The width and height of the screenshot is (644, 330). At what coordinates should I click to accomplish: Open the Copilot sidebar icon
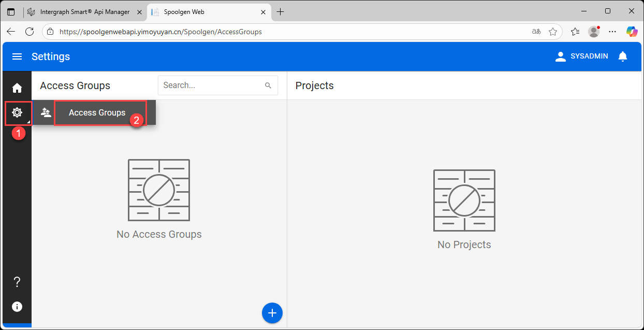(x=632, y=32)
